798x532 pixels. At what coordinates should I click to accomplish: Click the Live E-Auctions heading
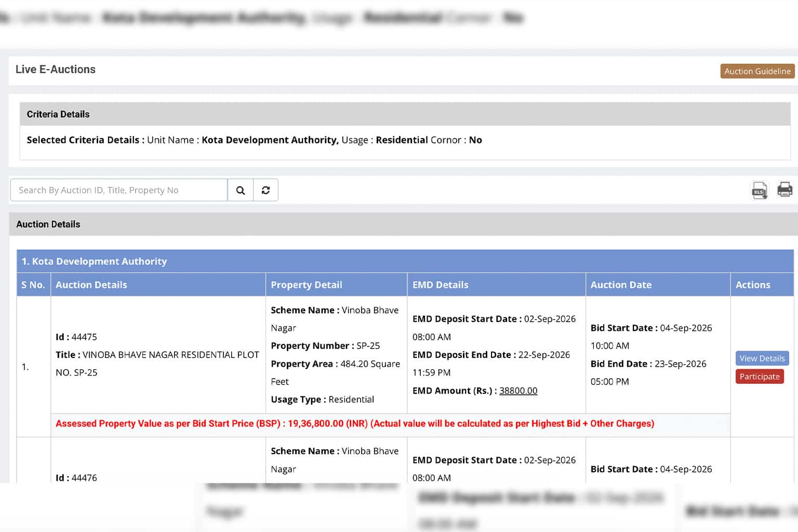(x=56, y=70)
